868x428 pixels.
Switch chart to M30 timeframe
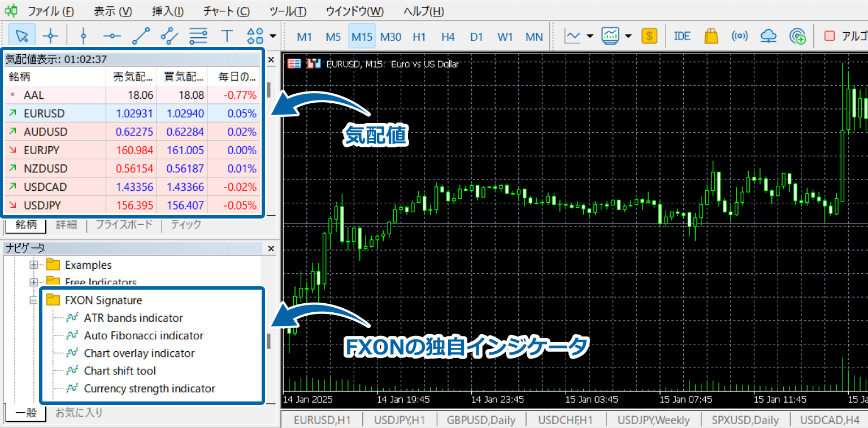pos(390,37)
